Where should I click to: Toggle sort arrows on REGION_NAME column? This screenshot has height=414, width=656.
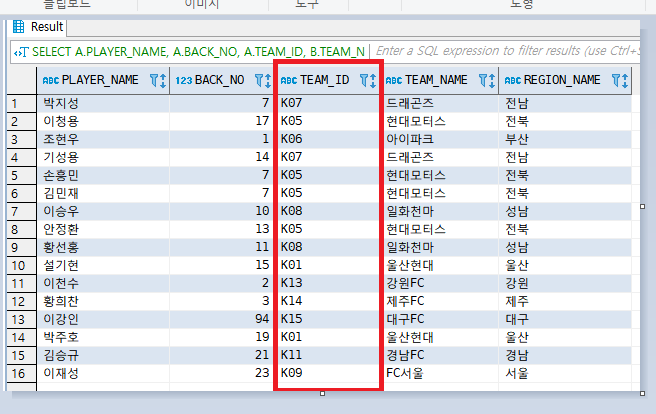(625, 80)
